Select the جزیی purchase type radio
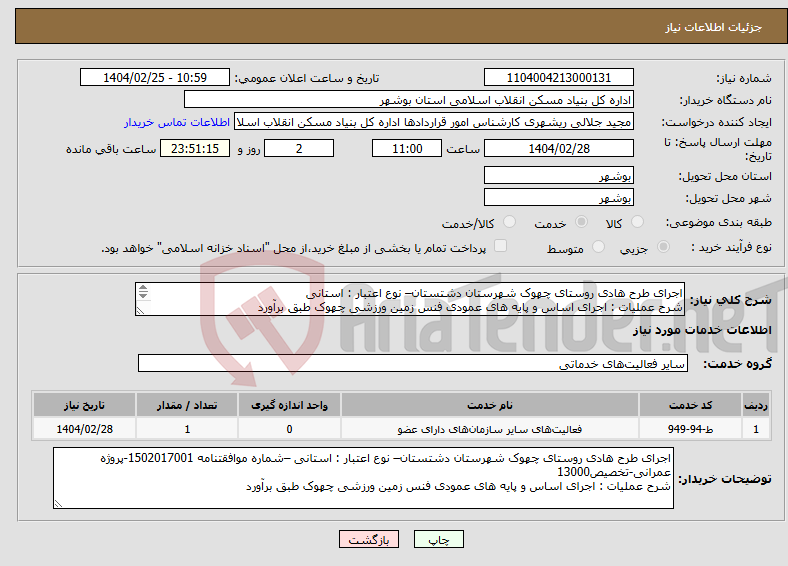This screenshot has height=566, width=788. click(663, 247)
